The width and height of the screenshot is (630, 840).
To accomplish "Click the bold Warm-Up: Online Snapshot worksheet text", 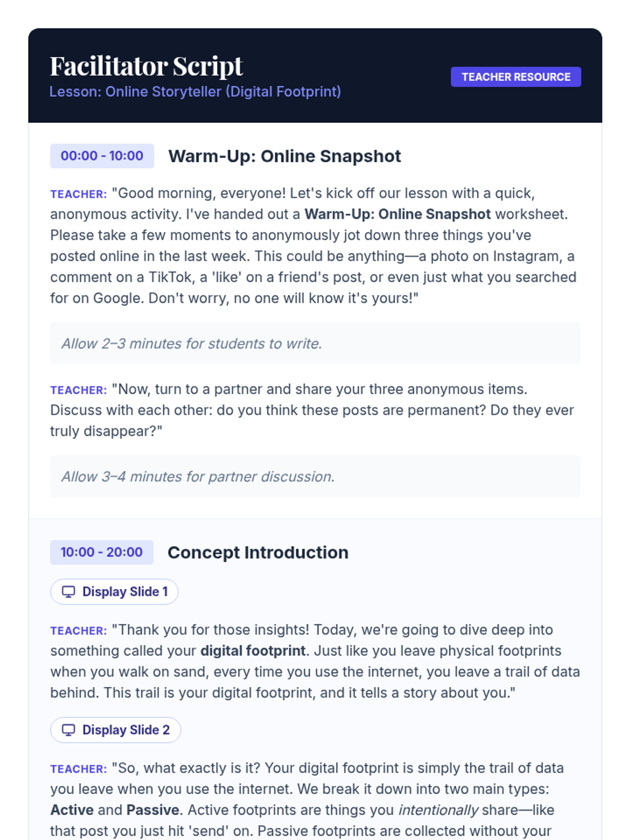I will (x=397, y=214).
